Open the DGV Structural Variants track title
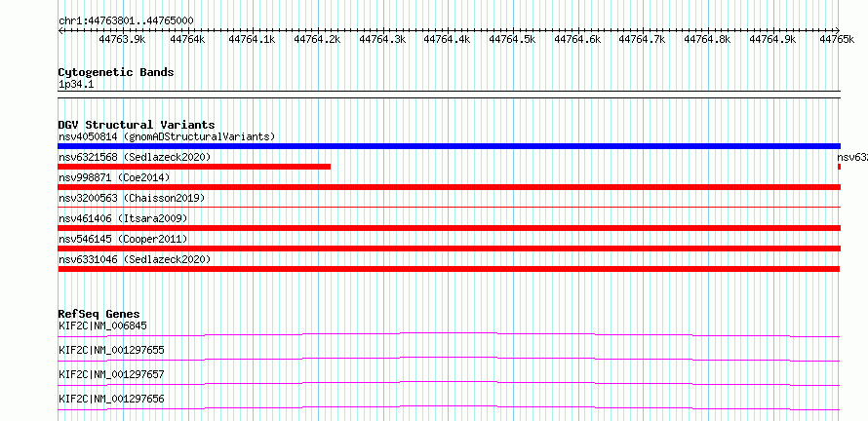This screenshot has height=421, width=868. pos(137,125)
